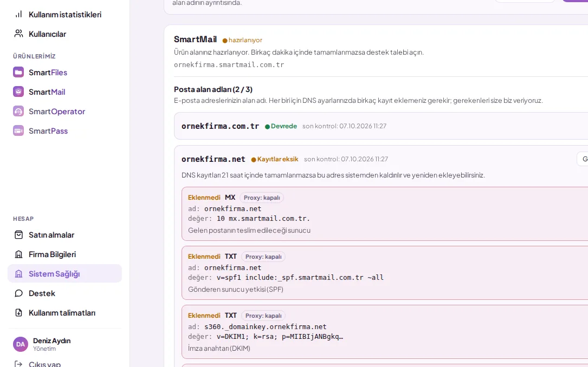
Task: Click the v=spf1 include:_spf.smartmail.com.tr ~all value
Action: pyautogui.click(x=300, y=278)
